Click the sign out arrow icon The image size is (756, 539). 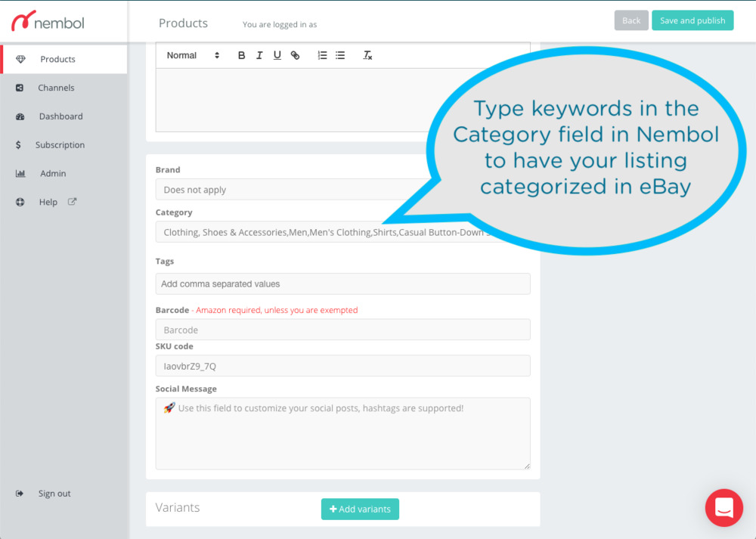click(x=20, y=493)
